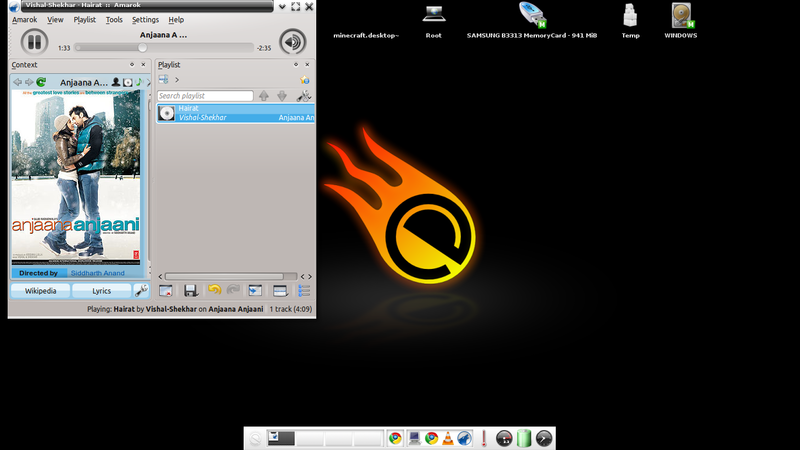The image size is (800, 450).
Task: Open the track progression list icon
Action: click(x=304, y=291)
